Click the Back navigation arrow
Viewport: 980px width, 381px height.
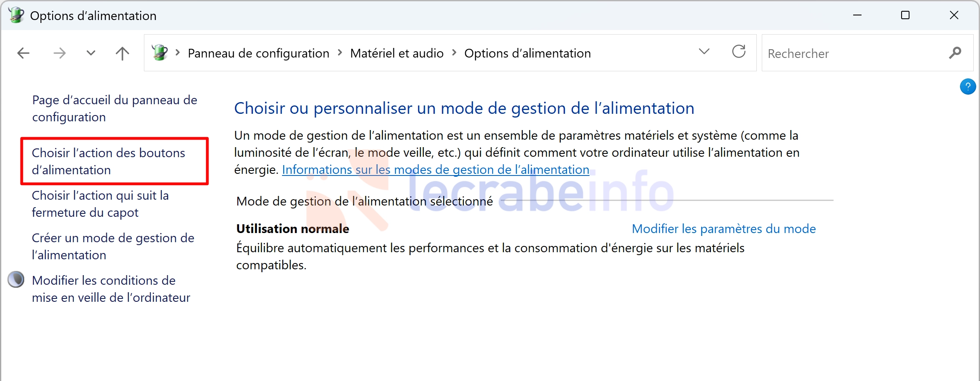tap(23, 53)
